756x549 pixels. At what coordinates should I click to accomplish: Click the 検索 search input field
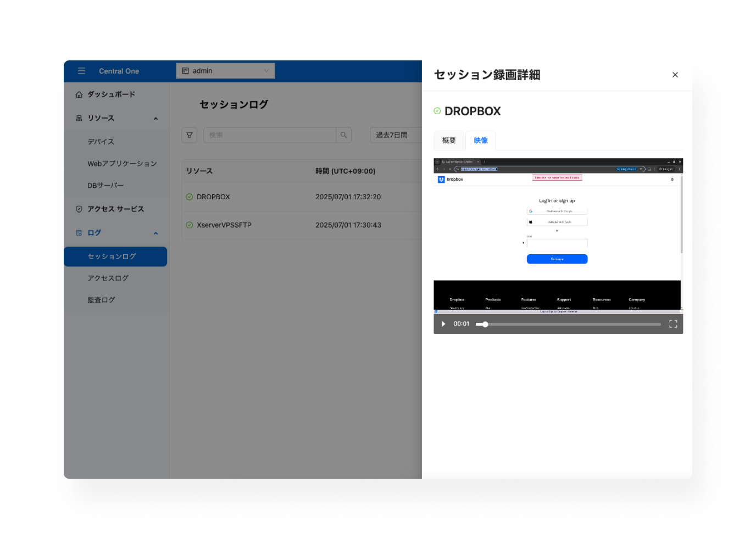point(269,135)
